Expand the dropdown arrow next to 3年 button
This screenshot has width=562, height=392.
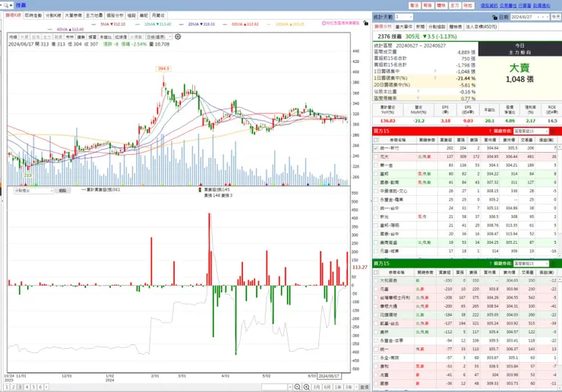point(356,387)
